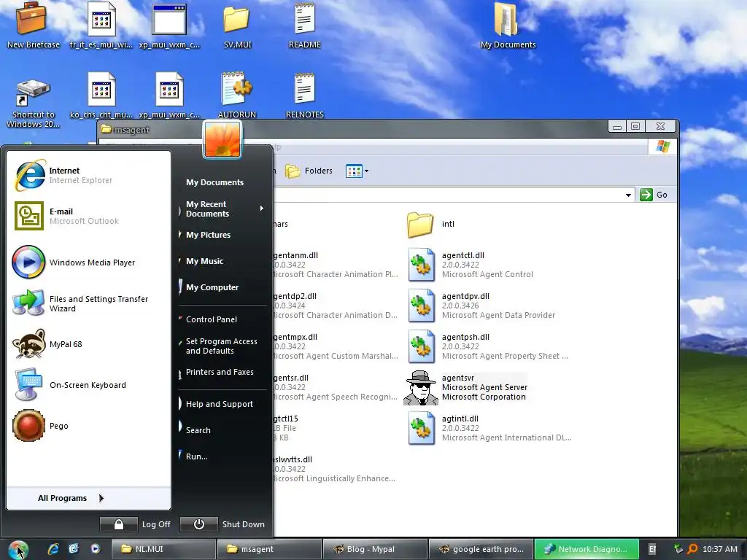This screenshot has height=560, width=747.
Task: Expand All Programs list
Action: [x=88, y=498]
